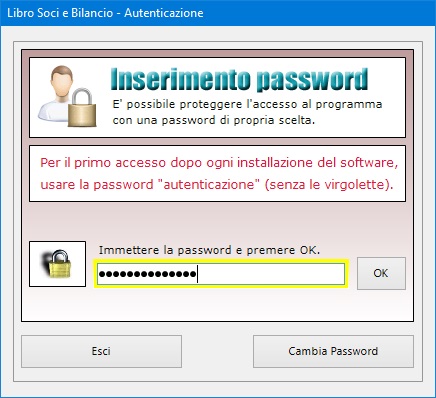This screenshot has width=436, height=398.
Task: Open the Cambia Password dialog
Action: 333,351
